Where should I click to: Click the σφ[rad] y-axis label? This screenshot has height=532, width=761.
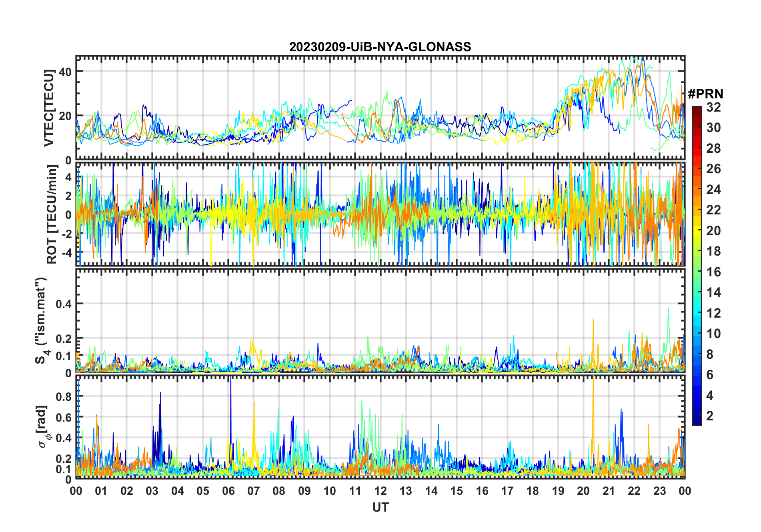(x=42, y=427)
